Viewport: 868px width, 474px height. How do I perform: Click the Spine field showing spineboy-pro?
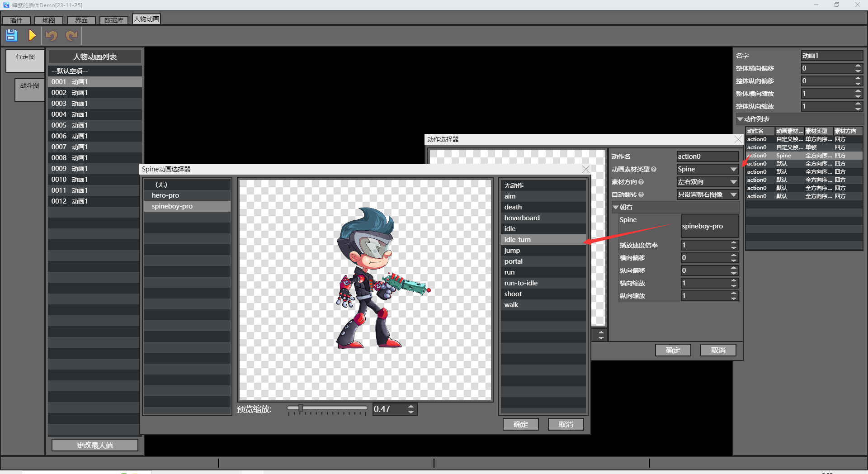point(710,226)
